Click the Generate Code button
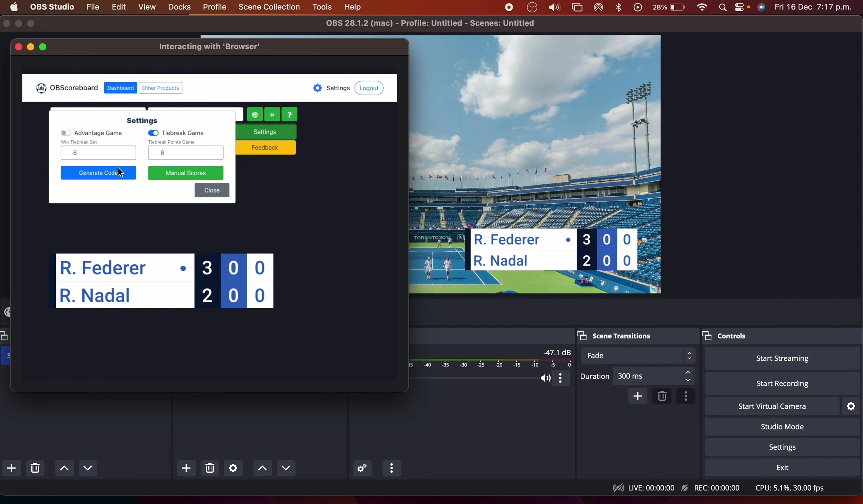The image size is (863, 504). pyautogui.click(x=98, y=173)
